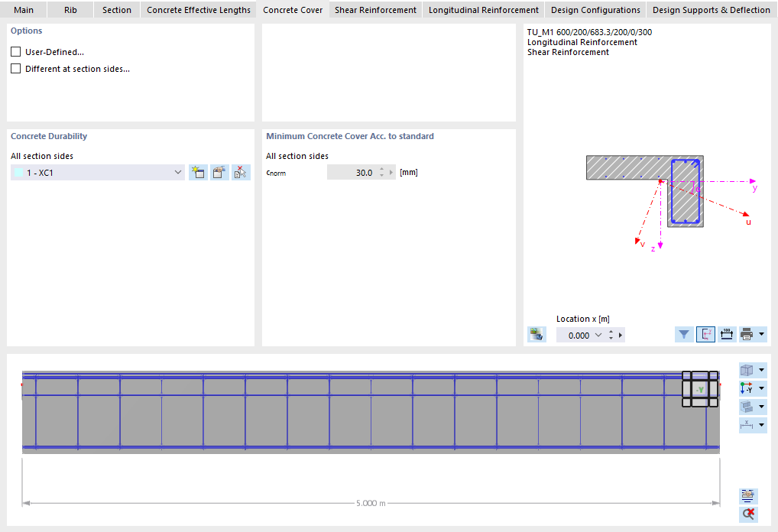This screenshot has width=778, height=532.
Task: Expand the display mode cube dropdown arrow
Action: (762, 370)
